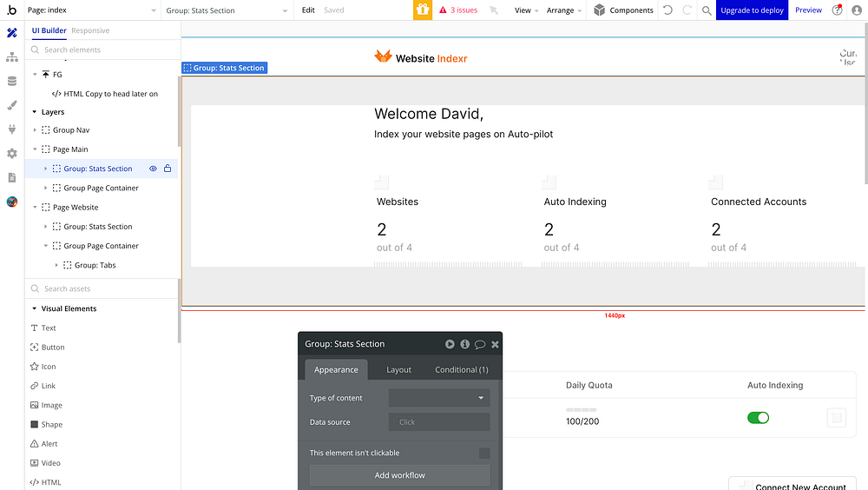Image resolution: width=868 pixels, height=490 pixels.
Task: Select the HTML visual element
Action: [45, 482]
